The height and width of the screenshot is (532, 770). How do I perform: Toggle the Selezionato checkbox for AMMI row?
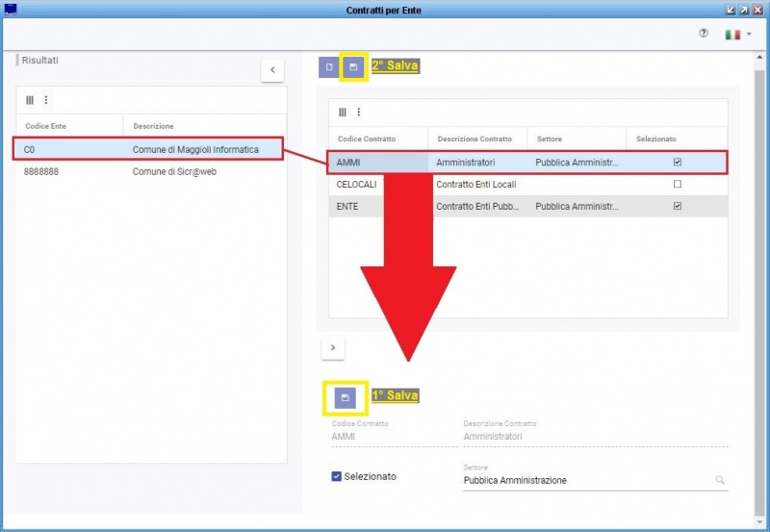(678, 163)
